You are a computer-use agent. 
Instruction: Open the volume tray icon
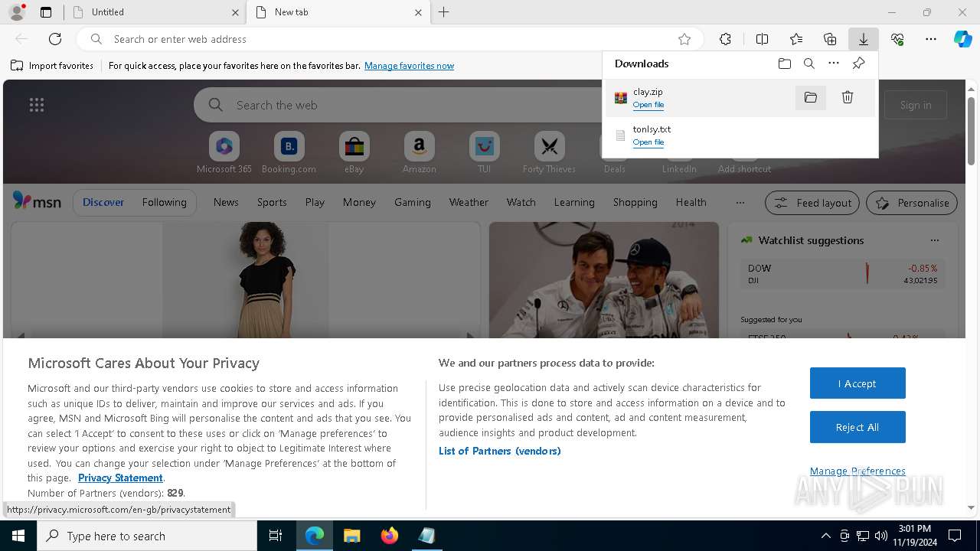click(x=880, y=536)
